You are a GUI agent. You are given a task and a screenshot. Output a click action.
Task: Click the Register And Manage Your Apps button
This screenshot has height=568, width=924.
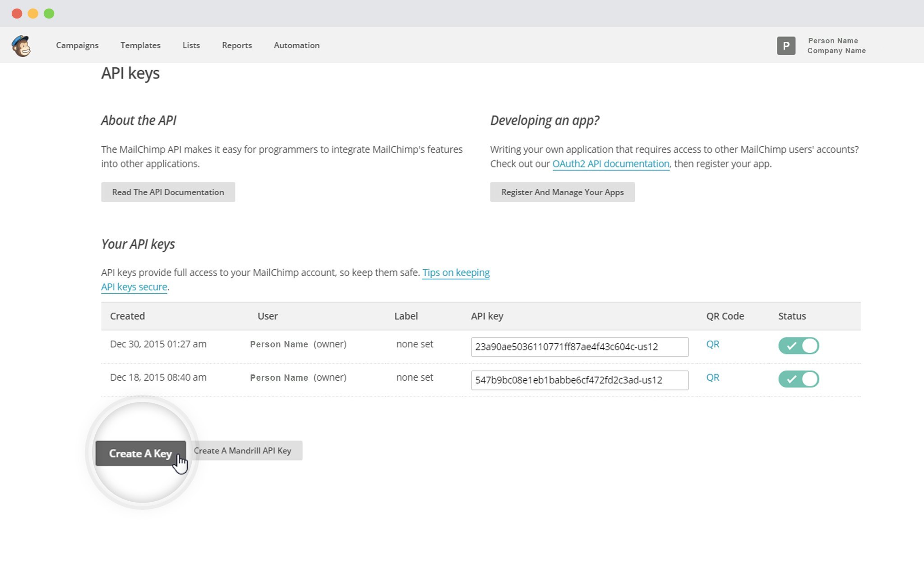pos(562,191)
